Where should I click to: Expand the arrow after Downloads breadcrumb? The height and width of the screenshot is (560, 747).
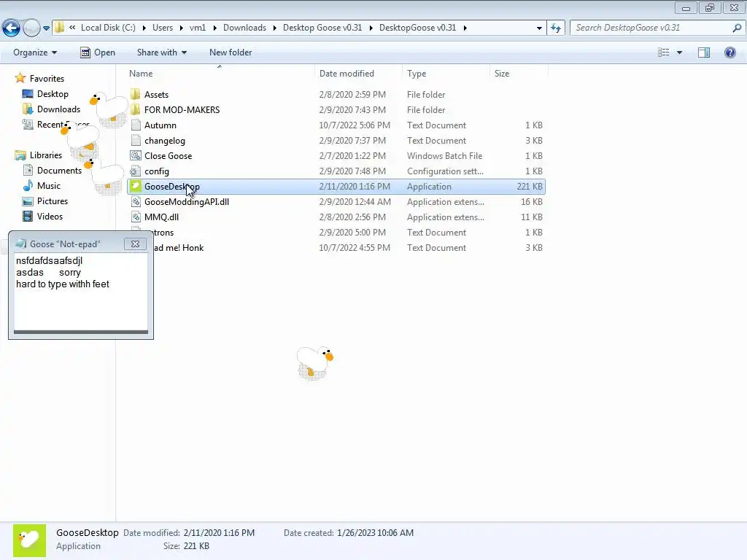274,28
